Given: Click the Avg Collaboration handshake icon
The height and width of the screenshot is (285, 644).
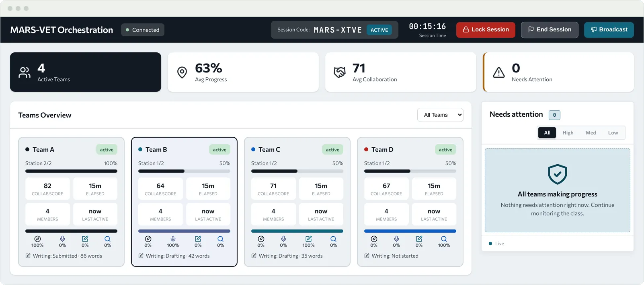Looking at the screenshot, I should point(340,72).
